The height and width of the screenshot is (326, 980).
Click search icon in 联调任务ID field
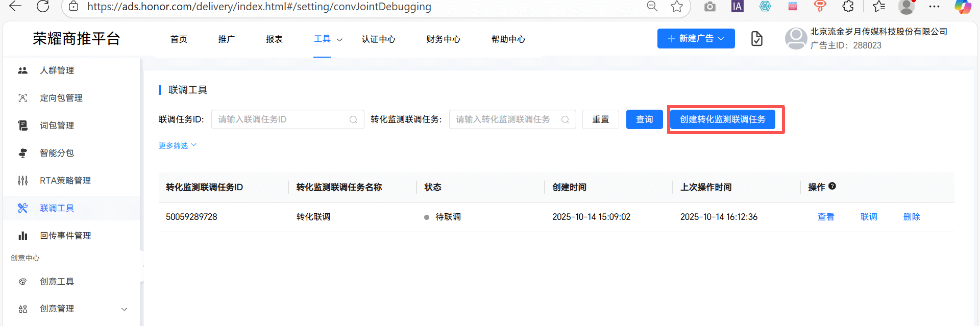tap(353, 119)
